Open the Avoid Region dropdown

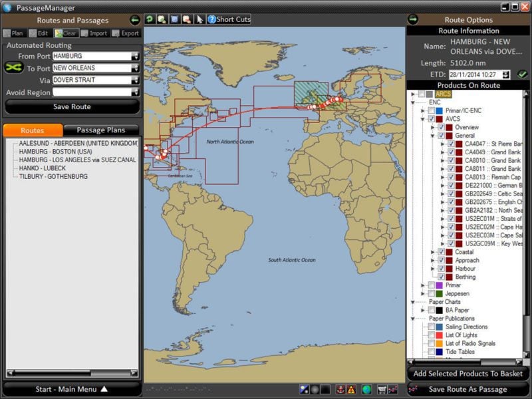pyautogui.click(x=136, y=92)
